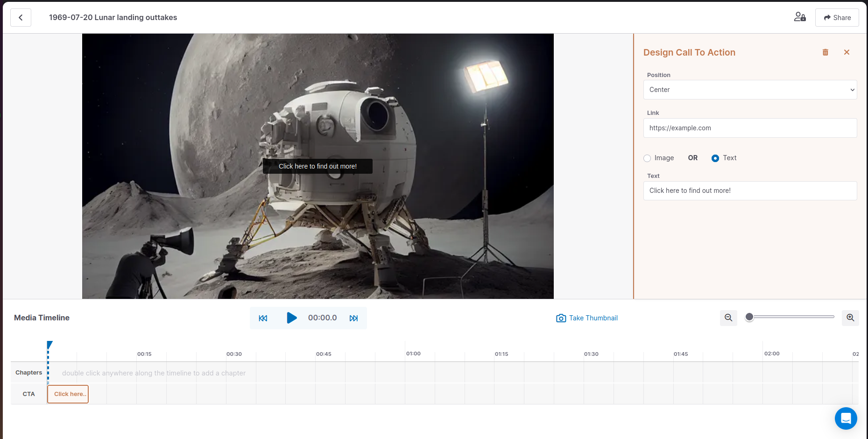Image resolution: width=868 pixels, height=439 pixels.
Task: Click Take Thumbnail
Action: tap(587, 318)
